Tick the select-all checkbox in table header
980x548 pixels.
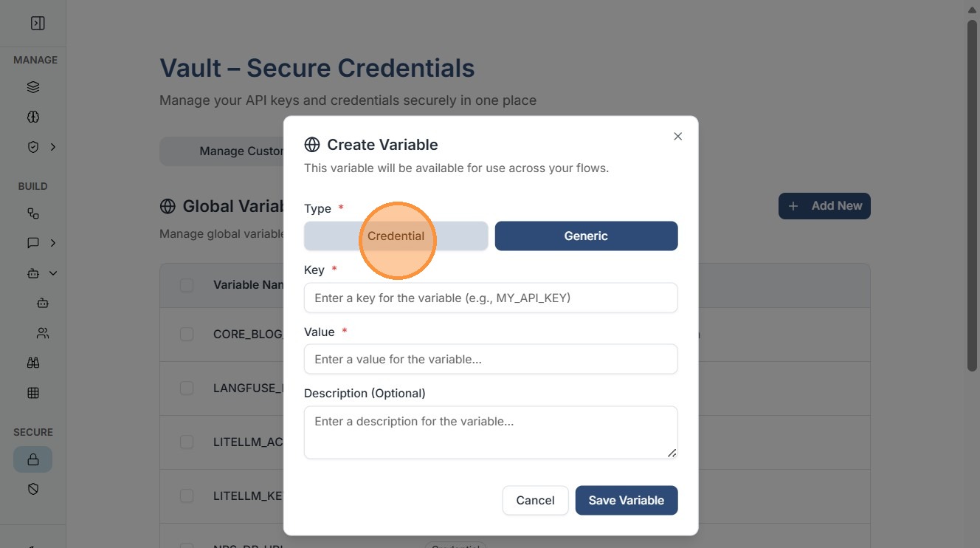click(187, 285)
